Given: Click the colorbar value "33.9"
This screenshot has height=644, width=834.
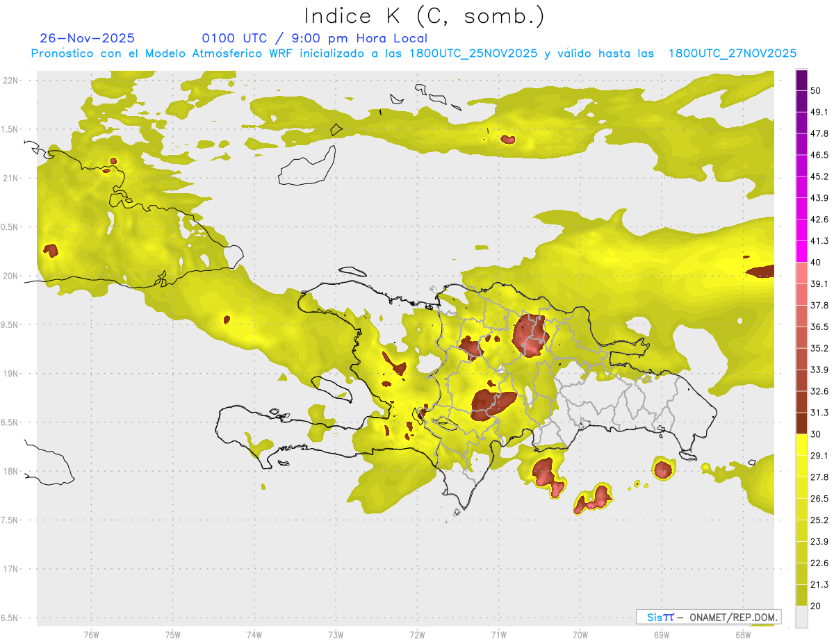Looking at the screenshot, I should pos(819,370).
